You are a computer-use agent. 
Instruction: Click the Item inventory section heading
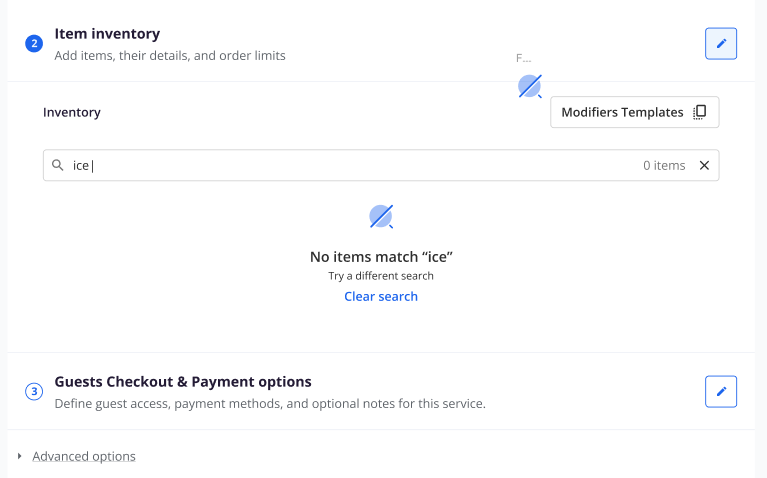[107, 34]
